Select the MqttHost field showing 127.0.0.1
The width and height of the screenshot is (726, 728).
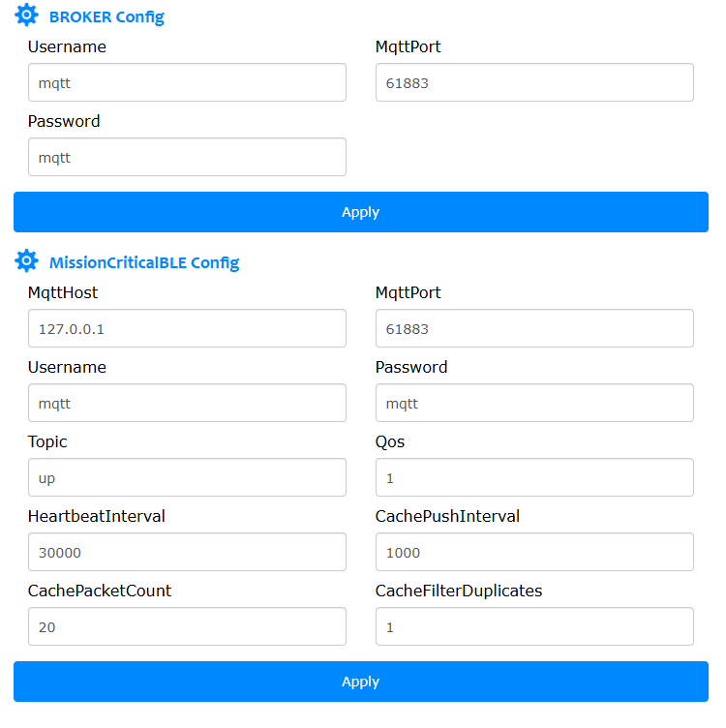[x=187, y=328]
